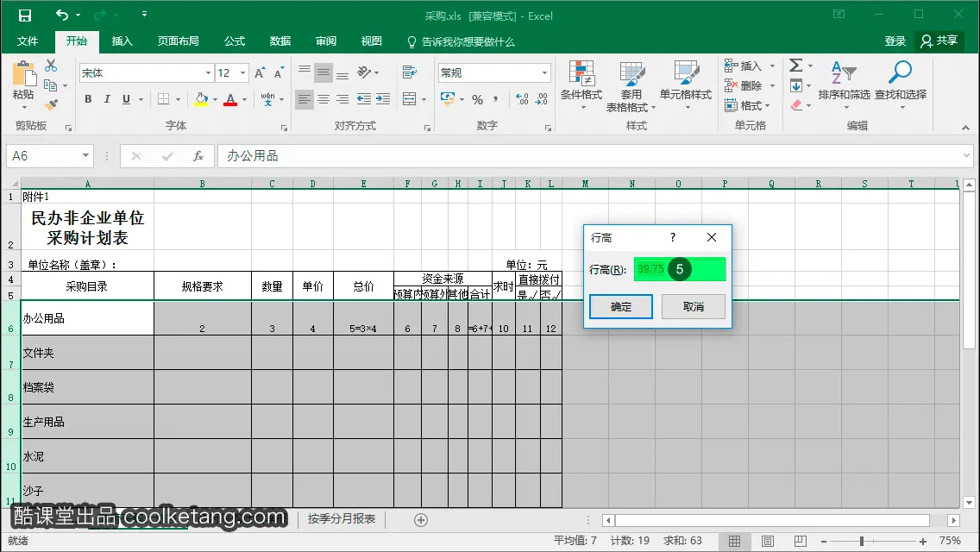Image resolution: width=980 pixels, height=552 pixels.
Task: Decrease font size with small A icon
Action: 279,73
